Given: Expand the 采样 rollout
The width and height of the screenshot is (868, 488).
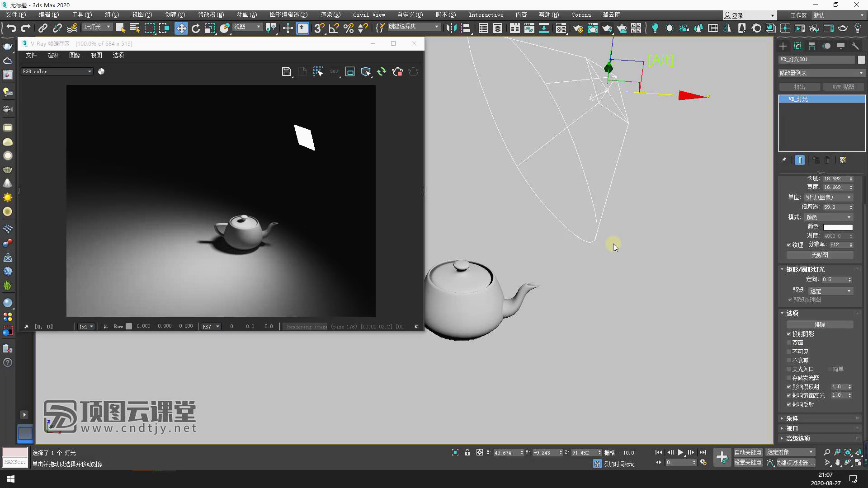Looking at the screenshot, I should click(792, 418).
